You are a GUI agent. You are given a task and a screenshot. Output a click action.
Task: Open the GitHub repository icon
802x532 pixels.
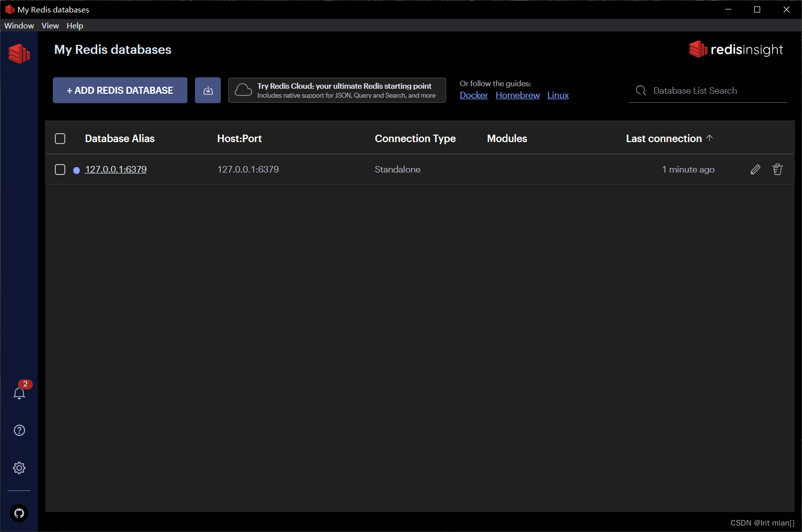(19, 513)
